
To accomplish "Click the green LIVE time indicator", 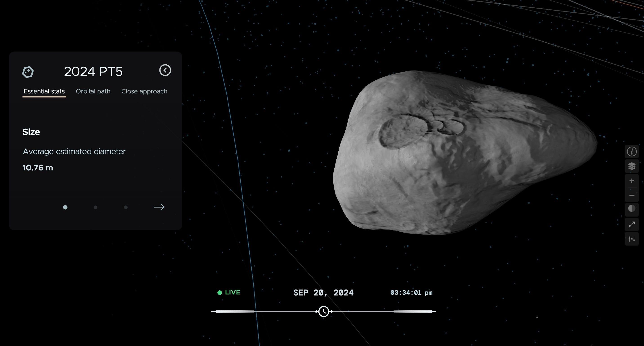I will tap(229, 292).
